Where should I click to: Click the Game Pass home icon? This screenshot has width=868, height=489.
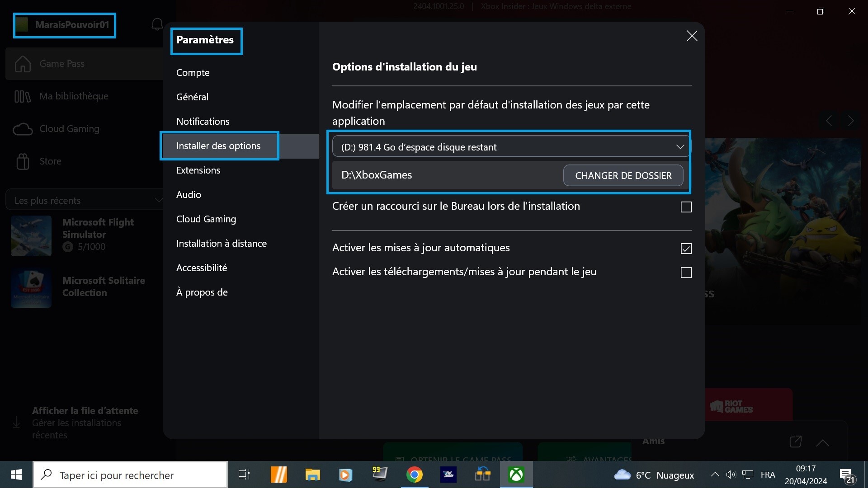[x=23, y=64]
